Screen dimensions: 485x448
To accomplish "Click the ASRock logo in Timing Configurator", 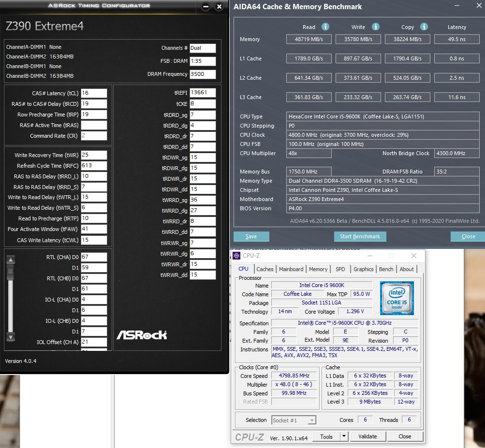I will click(x=142, y=335).
